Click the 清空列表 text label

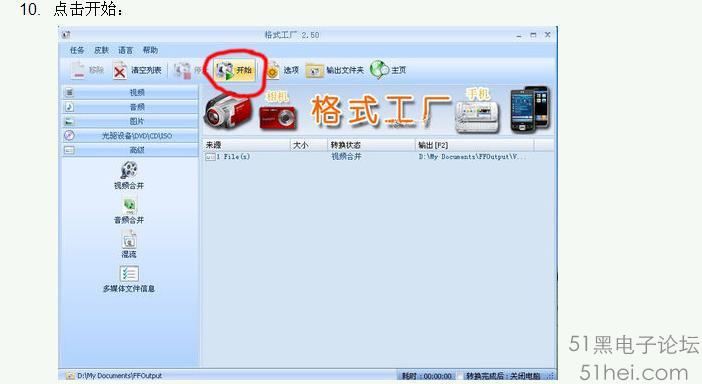[x=146, y=70]
